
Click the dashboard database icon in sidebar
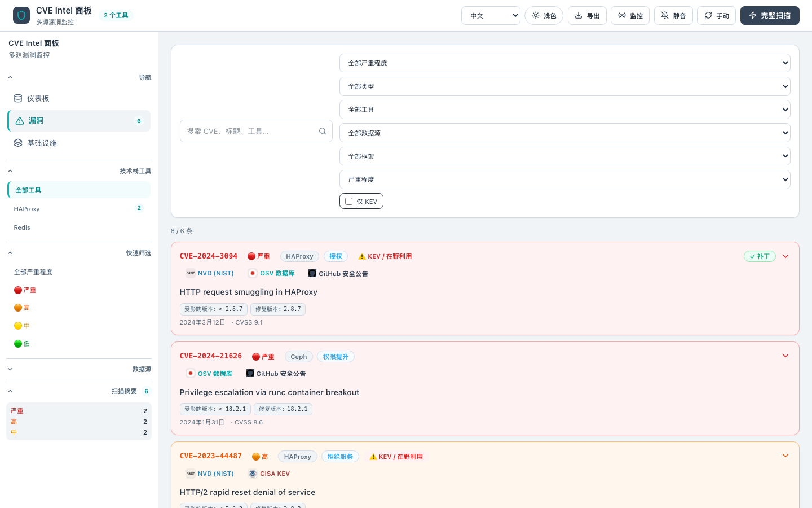(18, 98)
